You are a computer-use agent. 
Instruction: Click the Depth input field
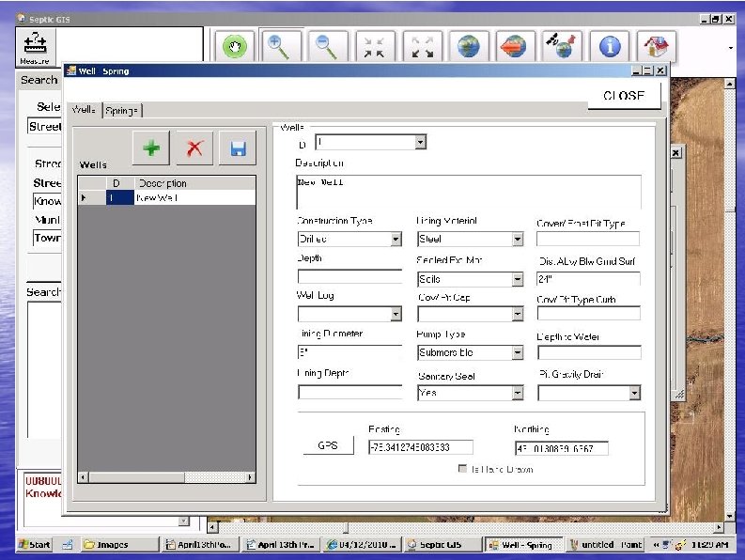(x=349, y=276)
